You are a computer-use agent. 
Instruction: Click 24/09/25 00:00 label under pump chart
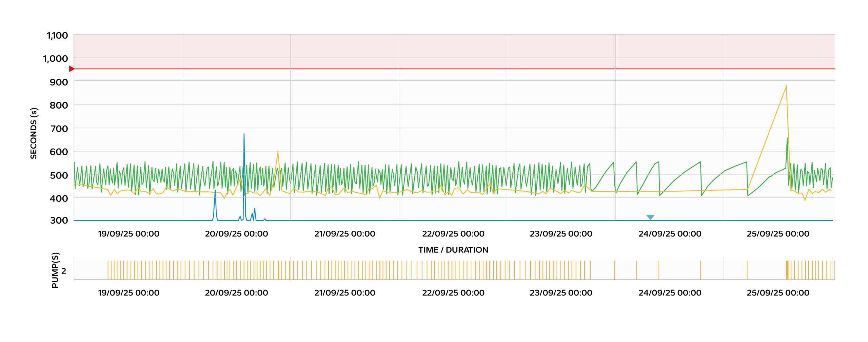[x=670, y=293]
